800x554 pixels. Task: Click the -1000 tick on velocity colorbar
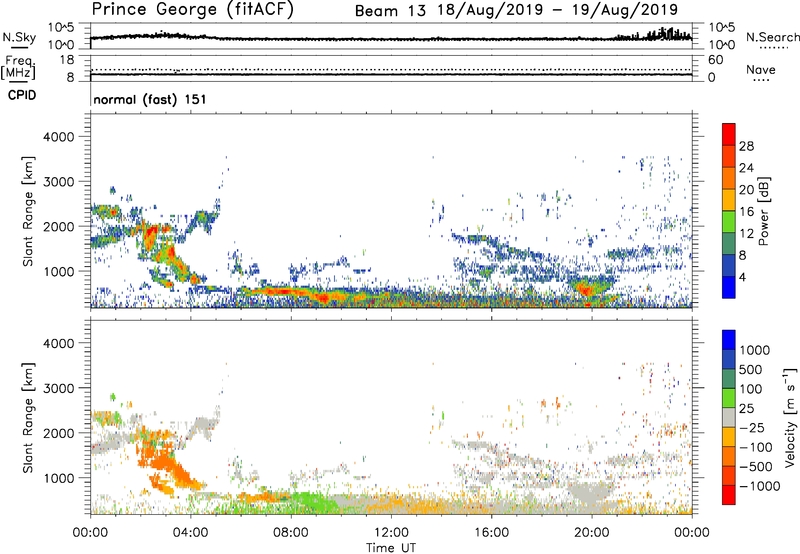tap(759, 486)
